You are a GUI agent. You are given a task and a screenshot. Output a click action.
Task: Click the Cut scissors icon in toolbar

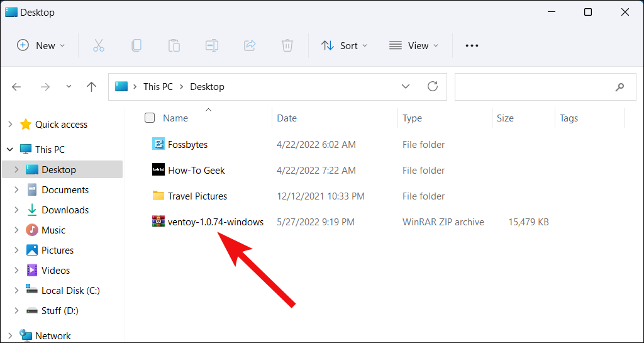click(99, 45)
